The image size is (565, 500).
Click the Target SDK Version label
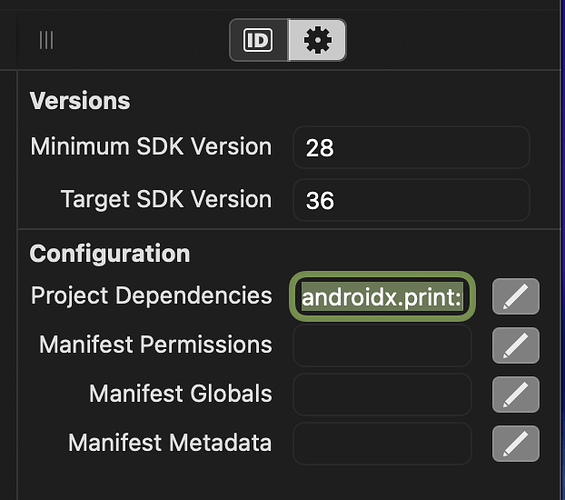tap(166, 200)
